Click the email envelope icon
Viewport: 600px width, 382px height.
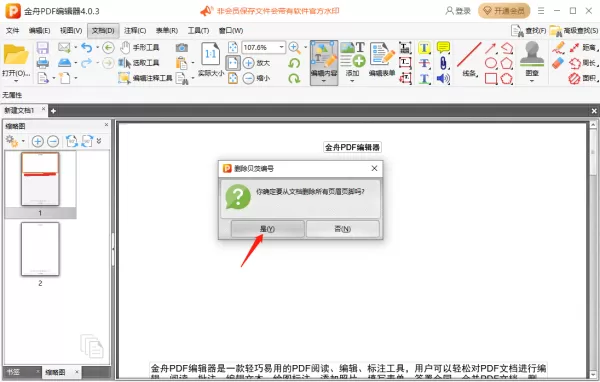64,47
